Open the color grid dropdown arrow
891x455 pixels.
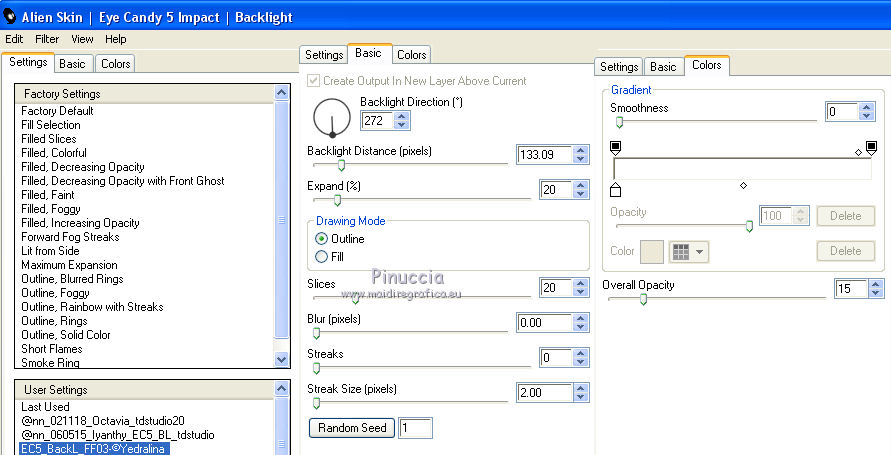coord(699,252)
